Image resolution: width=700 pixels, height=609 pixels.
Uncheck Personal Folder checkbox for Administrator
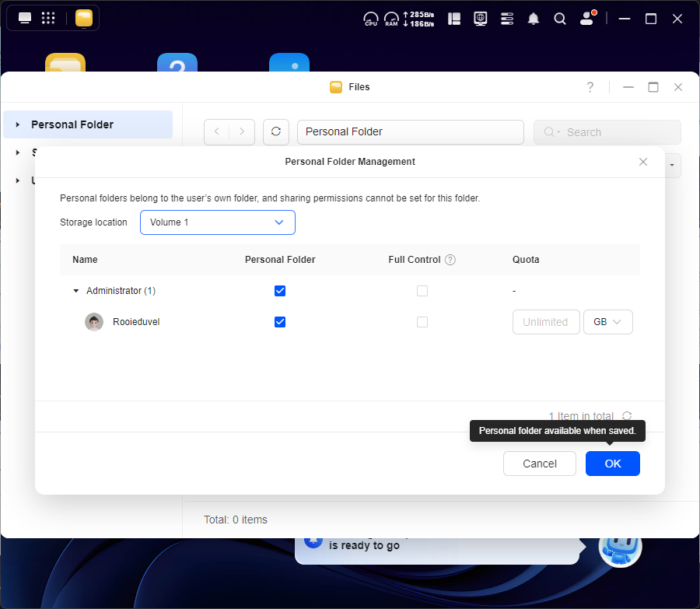[x=280, y=291]
